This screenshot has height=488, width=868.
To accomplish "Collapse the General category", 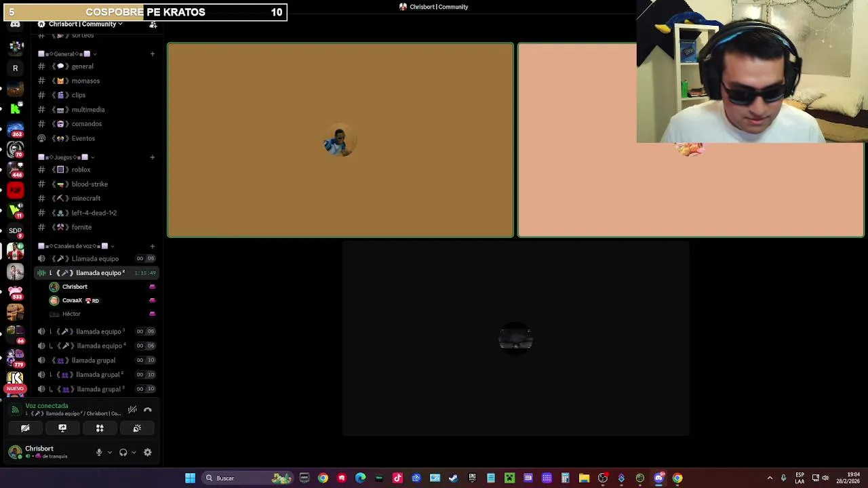I will click(x=66, y=54).
